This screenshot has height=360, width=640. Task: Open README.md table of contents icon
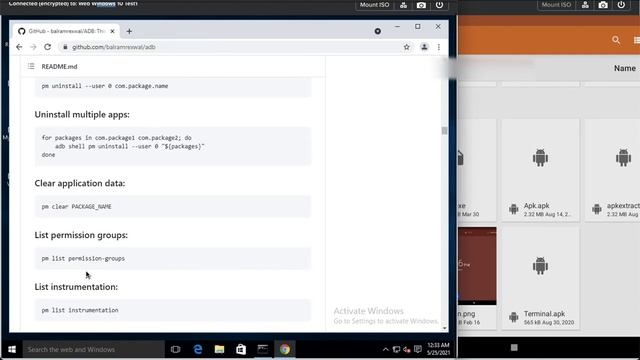tap(31, 66)
